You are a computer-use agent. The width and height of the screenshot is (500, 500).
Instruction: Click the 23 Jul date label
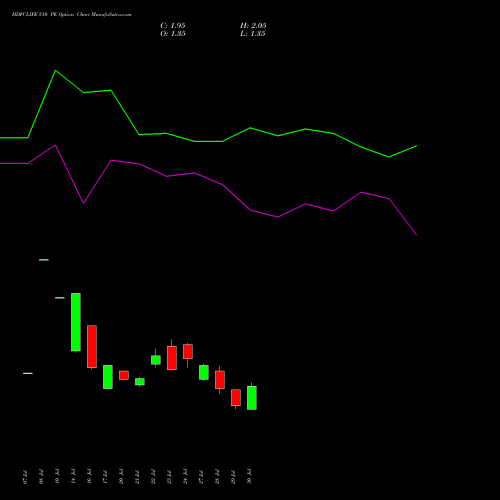pyautogui.click(x=169, y=476)
